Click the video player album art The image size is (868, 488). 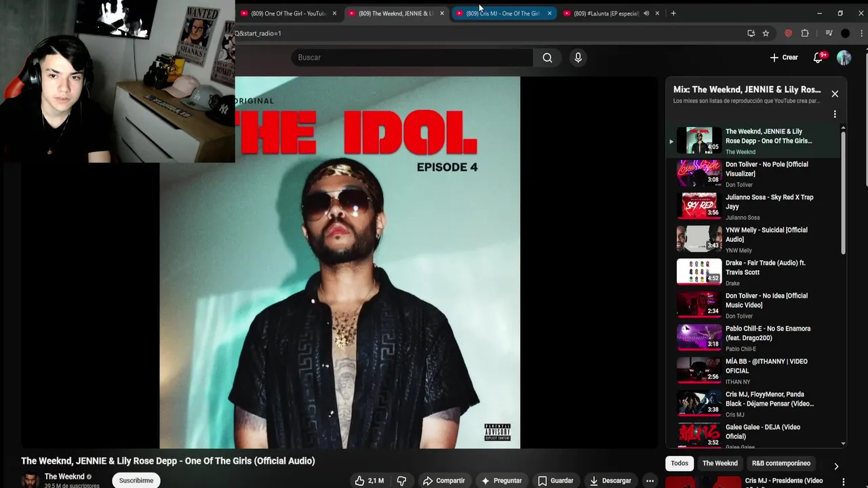click(340, 262)
